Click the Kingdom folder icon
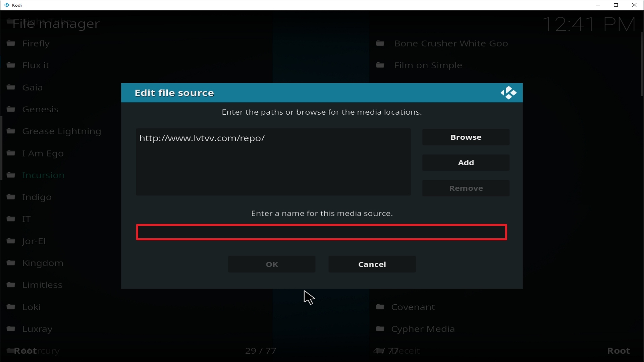The image size is (644, 362). pyautogui.click(x=11, y=263)
